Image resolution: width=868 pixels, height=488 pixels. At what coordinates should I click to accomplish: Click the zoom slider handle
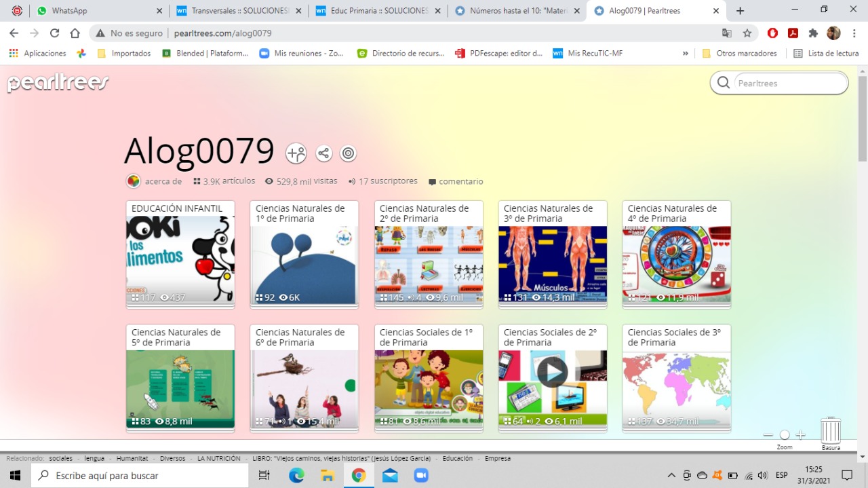785,435
